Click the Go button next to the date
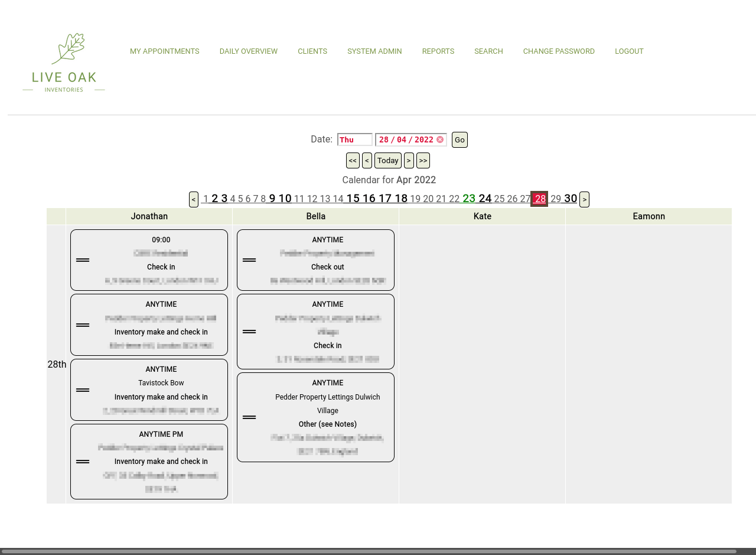The width and height of the screenshot is (756, 555). pos(460,139)
